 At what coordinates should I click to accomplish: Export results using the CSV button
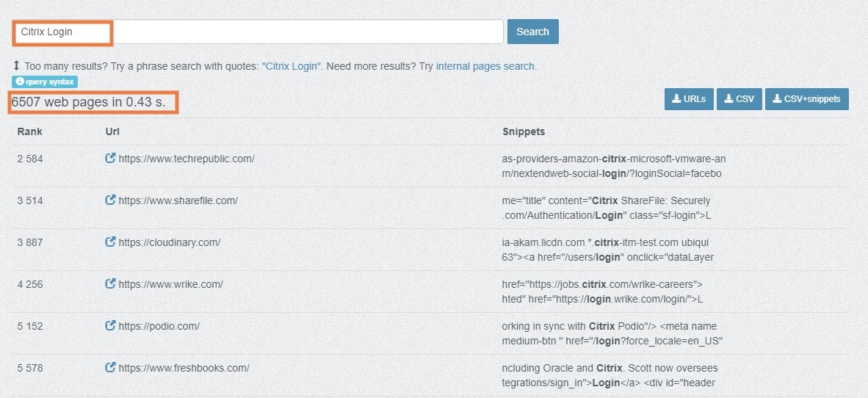[x=739, y=99]
